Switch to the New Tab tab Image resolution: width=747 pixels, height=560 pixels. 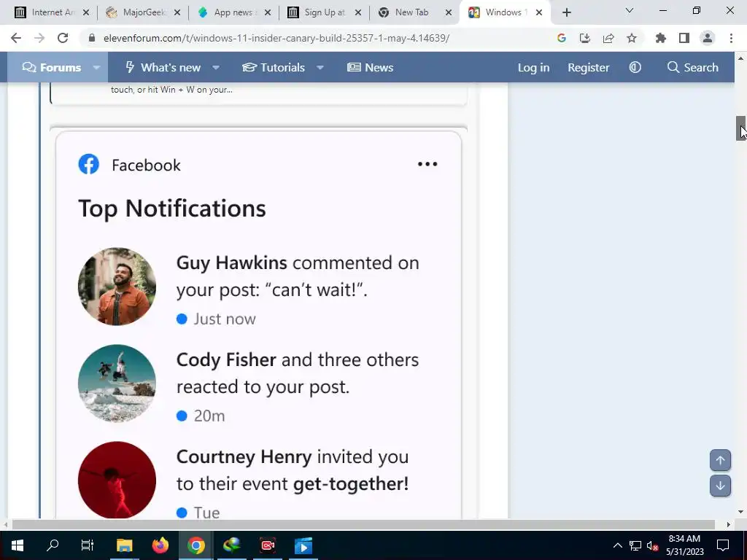click(411, 12)
